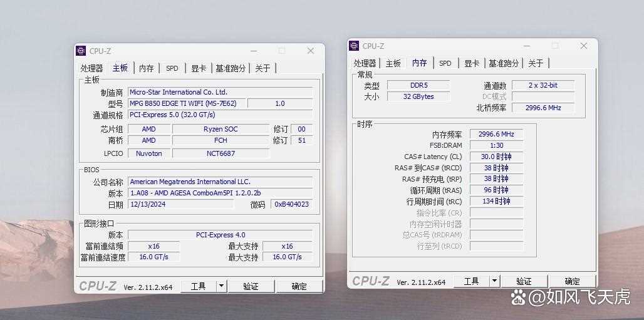
Task: Click the PCI-Express 4.0 graphics interface field
Action: [x=220, y=235]
